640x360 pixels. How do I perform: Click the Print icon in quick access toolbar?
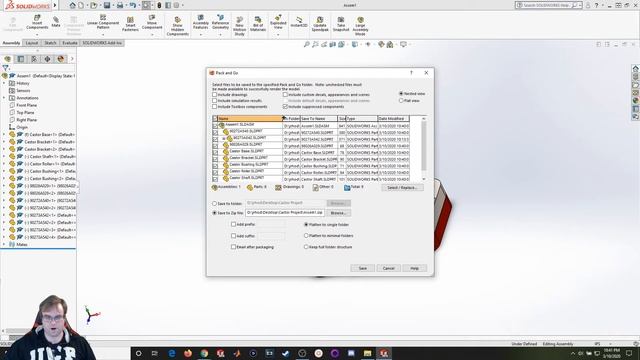(x=120, y=5)
